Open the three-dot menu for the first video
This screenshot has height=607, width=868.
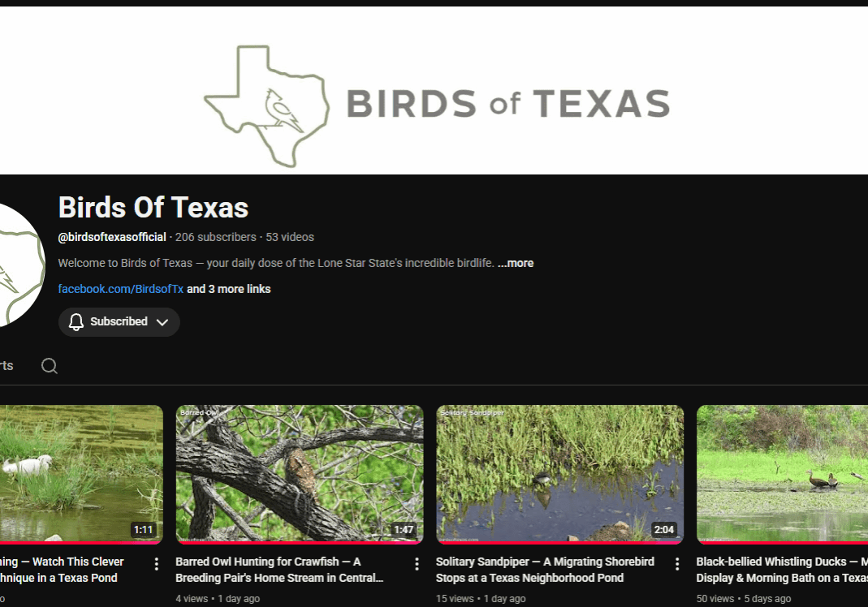[x=157, y=563]
